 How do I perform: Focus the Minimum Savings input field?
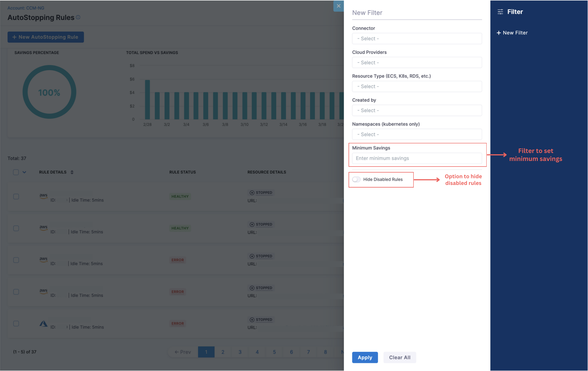click(417, 158)
